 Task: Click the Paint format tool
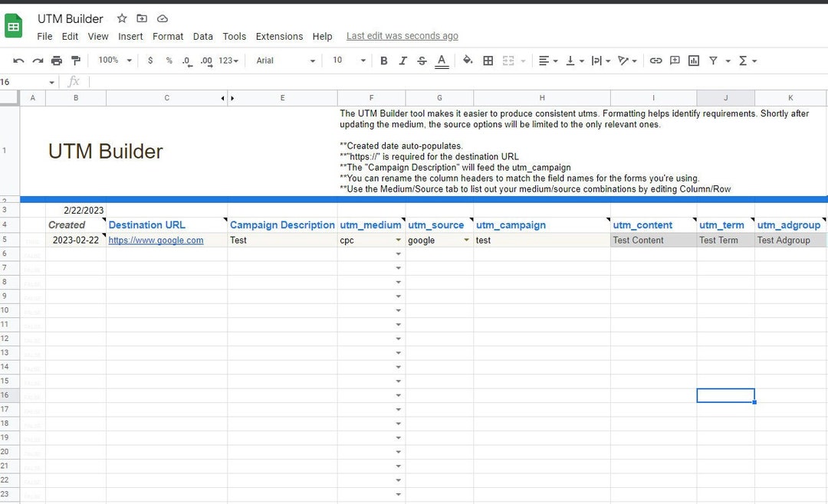coord(74,61)
